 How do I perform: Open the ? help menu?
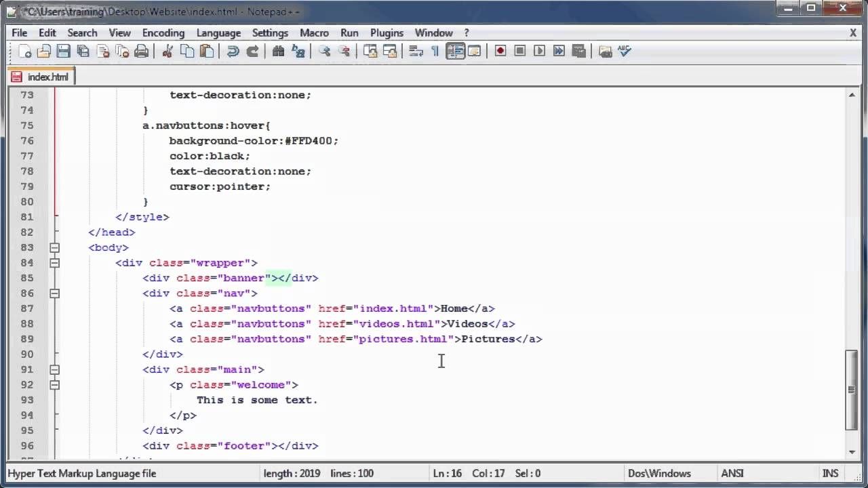coord(467,33)
